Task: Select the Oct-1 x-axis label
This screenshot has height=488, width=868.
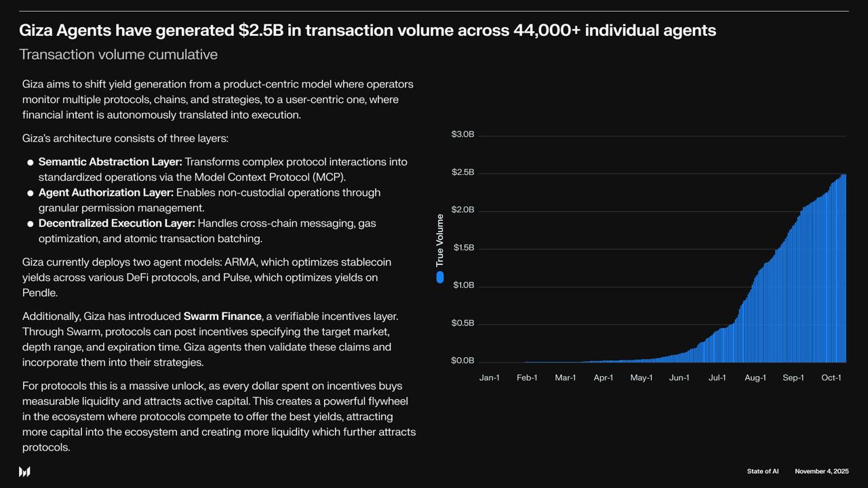Action: 831,378
